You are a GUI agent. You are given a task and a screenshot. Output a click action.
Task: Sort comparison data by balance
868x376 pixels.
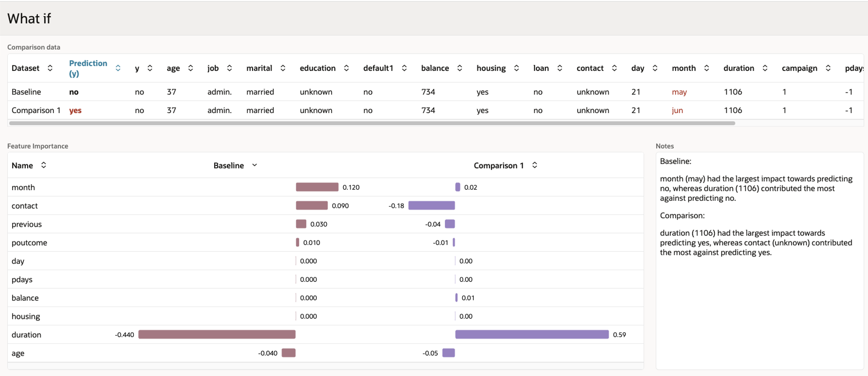point(460,68)
